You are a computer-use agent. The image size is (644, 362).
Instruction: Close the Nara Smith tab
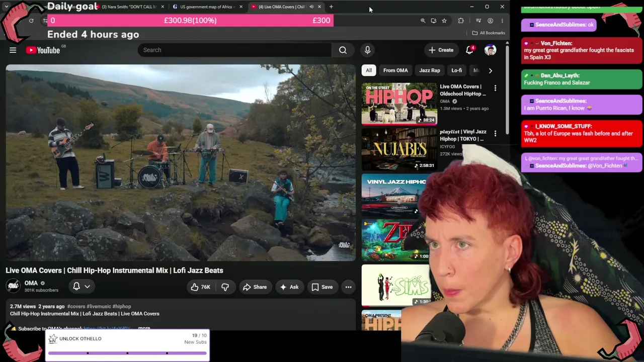point(163,7)
